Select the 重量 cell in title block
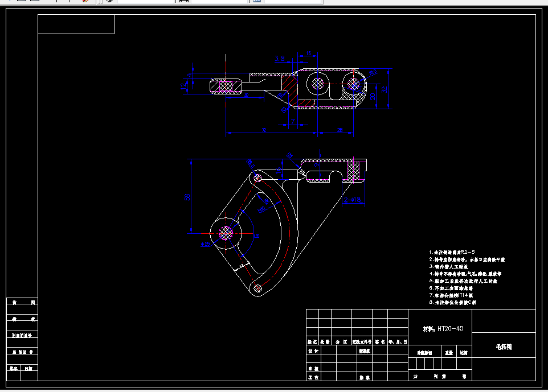The width and height of the screenshot is (548, 392). (449, 353)
